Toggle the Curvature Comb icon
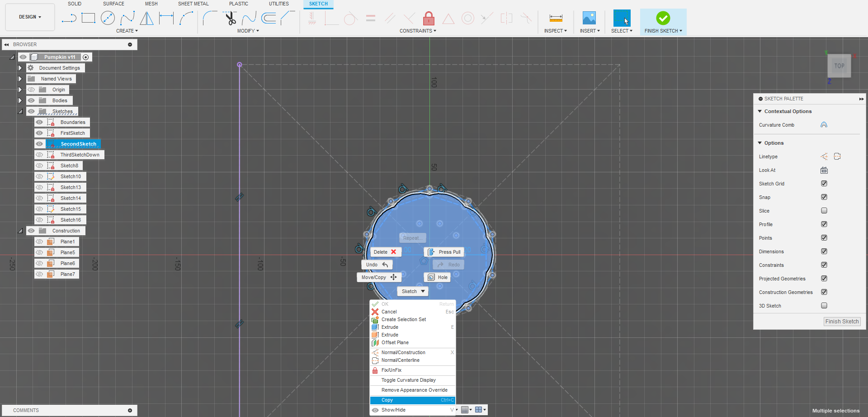 (x=824, y=125)
